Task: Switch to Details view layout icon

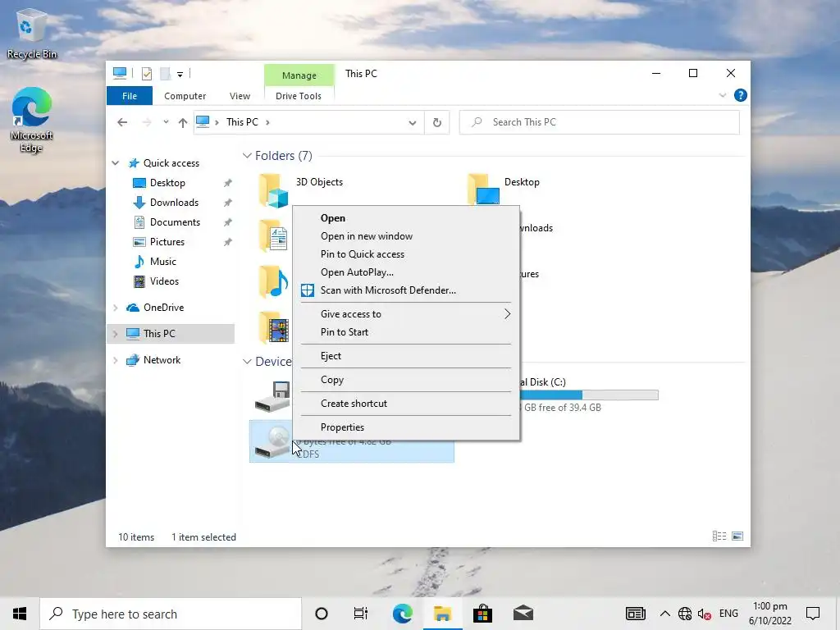Action: [x=719, y=536]
